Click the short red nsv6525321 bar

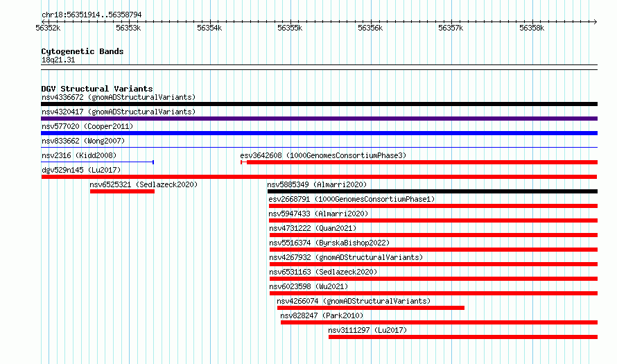[x=123, y=191]
